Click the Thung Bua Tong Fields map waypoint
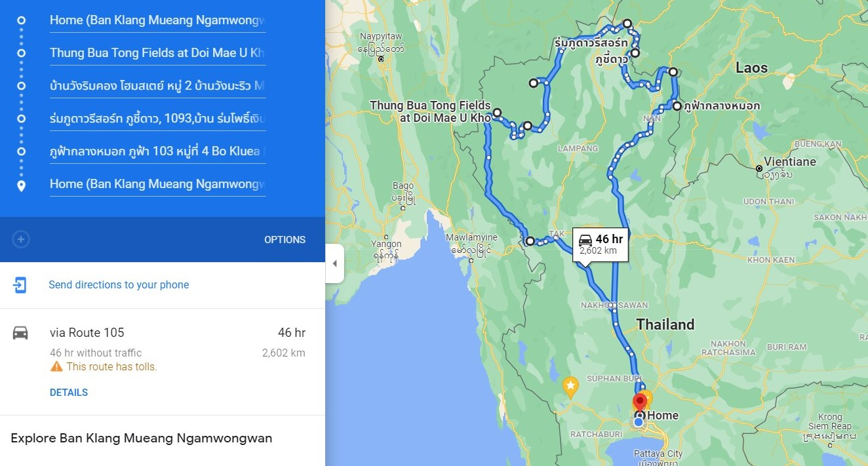This screenshot has width=868, height=466. (497, 113)
